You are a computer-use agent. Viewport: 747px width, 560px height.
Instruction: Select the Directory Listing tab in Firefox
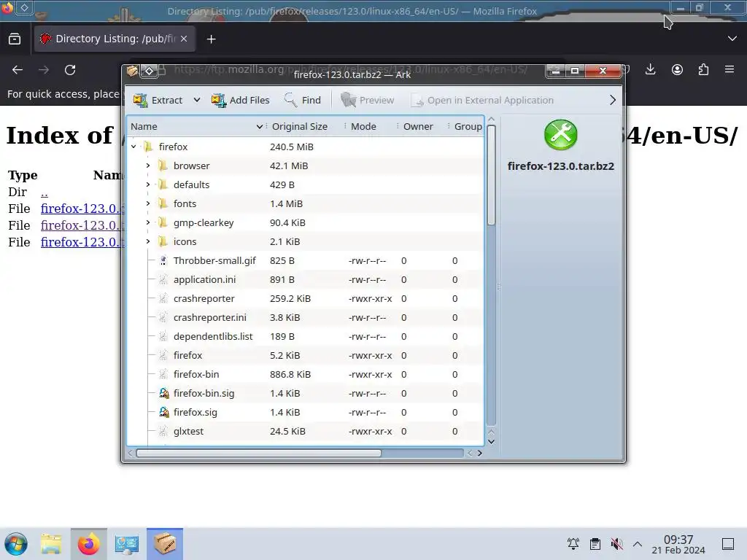[115, 39]
